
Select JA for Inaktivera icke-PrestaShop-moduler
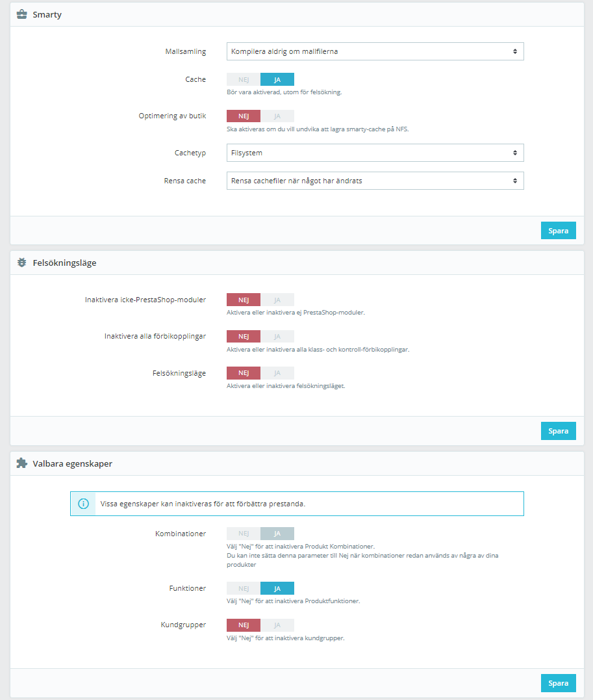tap(277, 300)
